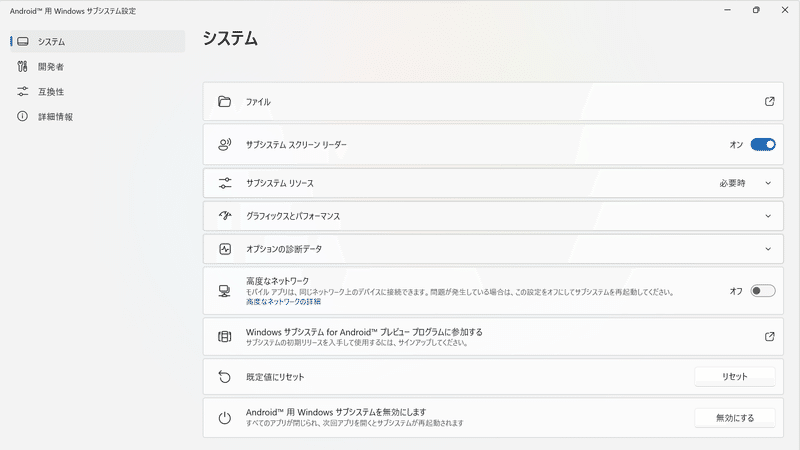The height and width of the screenshot is (450, 800).
Task: Open the 開発者 sidebar page
Action: click(97, 66)
